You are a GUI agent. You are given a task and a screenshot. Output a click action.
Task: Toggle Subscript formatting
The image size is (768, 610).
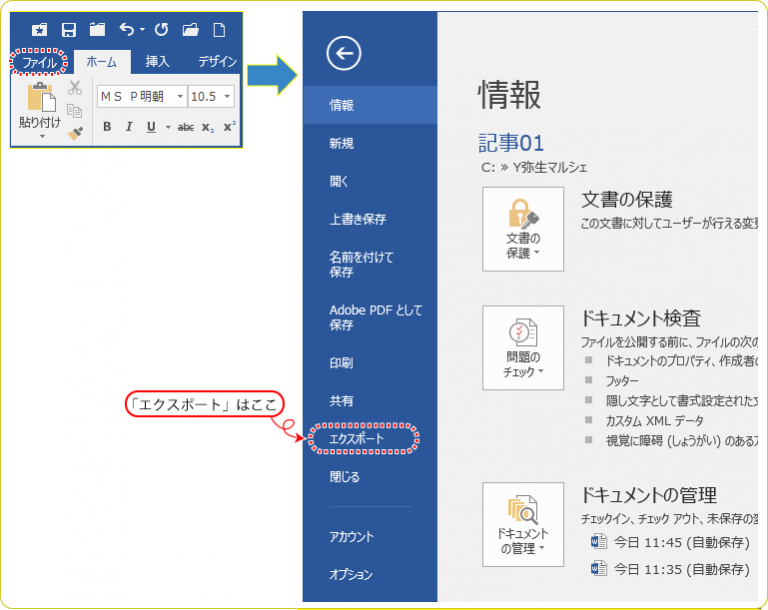[208, 127]
